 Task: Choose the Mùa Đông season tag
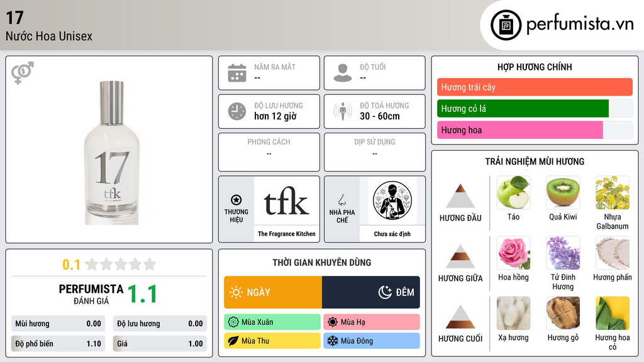click(x=372, y=341)
